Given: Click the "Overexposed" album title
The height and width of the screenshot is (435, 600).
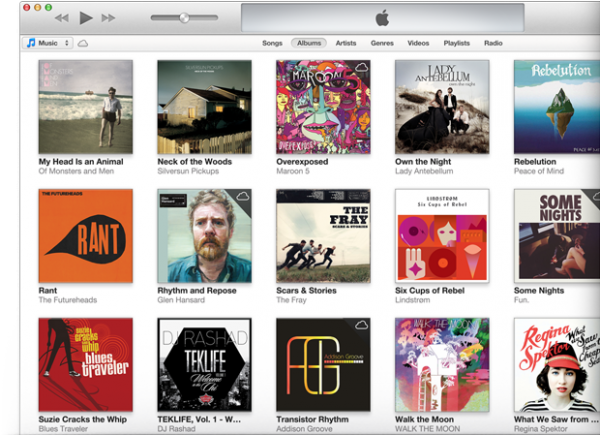Looking at the screenshot, I should coord(302,162).
